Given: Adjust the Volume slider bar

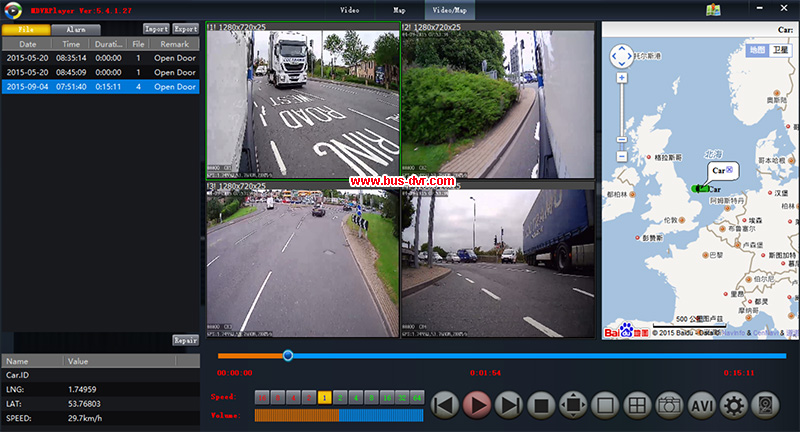Looking at the screenshot, I should pyautogui.click(x=339, y=415).
